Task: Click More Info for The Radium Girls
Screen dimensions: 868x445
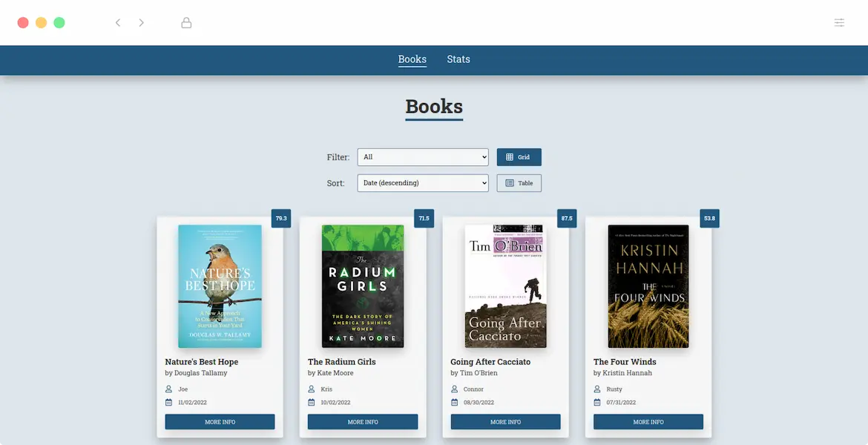Action: coord(363,422)
